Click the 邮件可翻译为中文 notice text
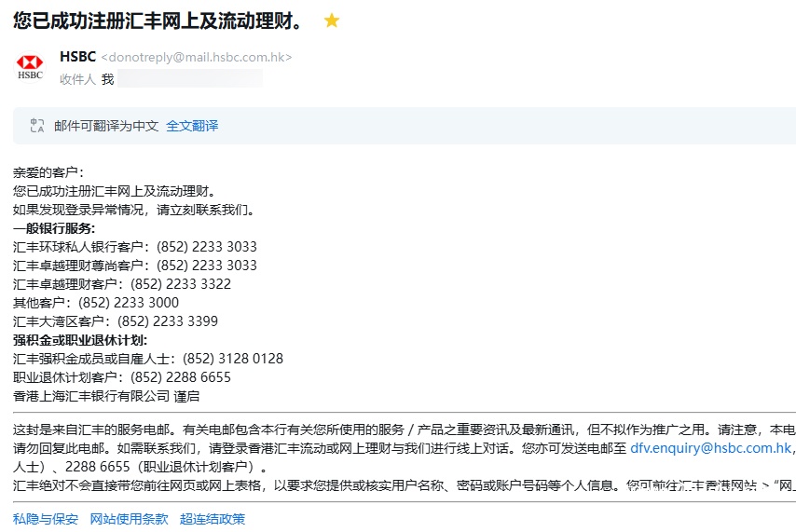796x532 pixels. 106,126
